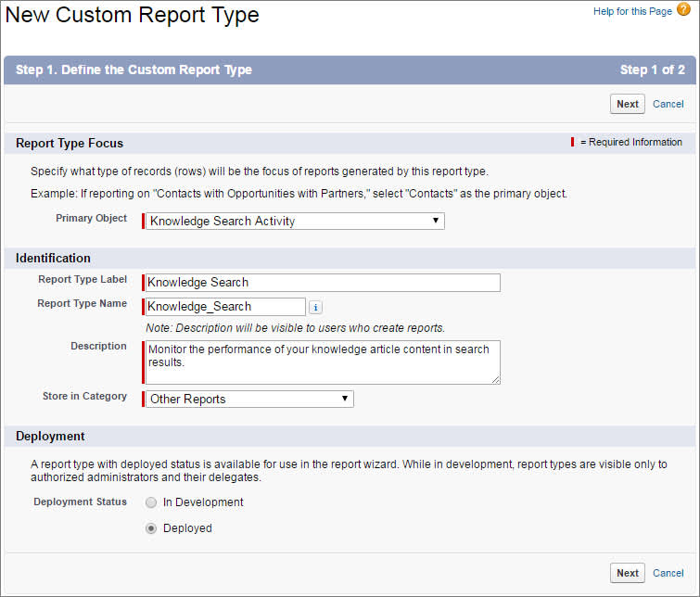
Task: Click in the Report Type Name field
Action: coord(225,307)
